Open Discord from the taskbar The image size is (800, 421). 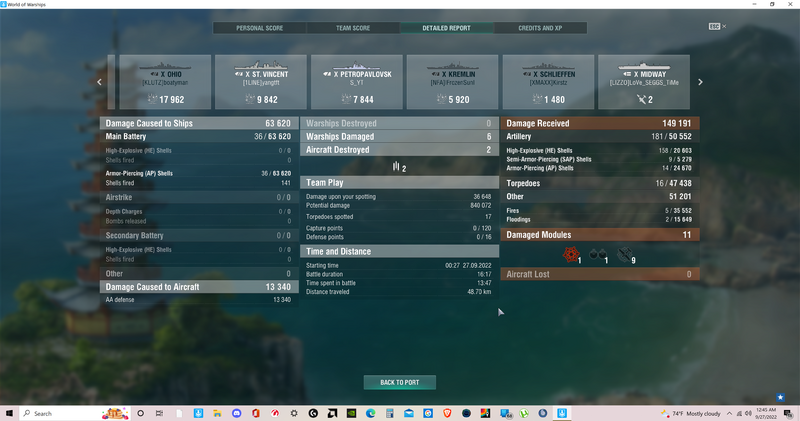(236, 413)
